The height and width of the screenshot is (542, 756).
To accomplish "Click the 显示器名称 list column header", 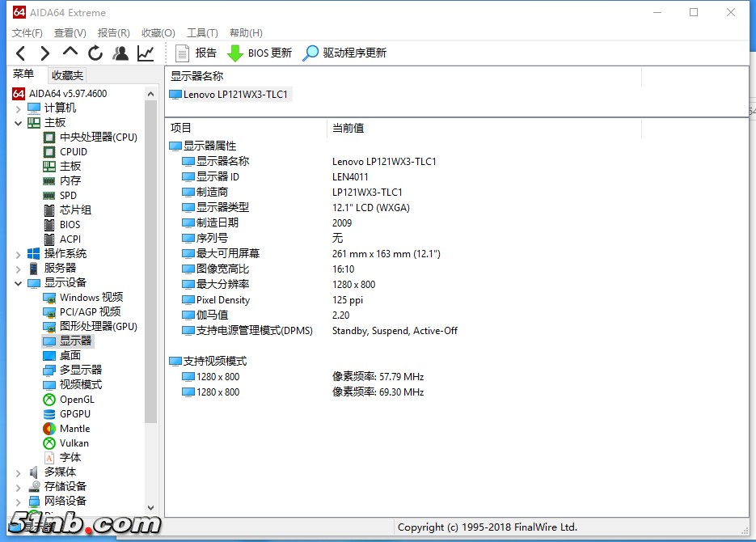I will 403,76.
